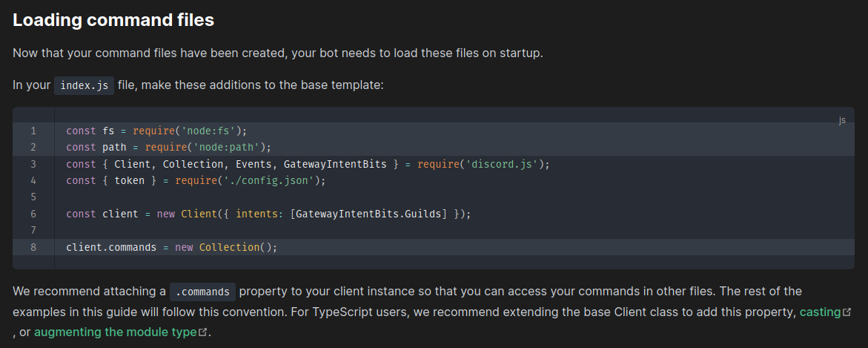Click the "js" language label in the code block
Screen dimensions: 868x348
(x=842, y=119)
